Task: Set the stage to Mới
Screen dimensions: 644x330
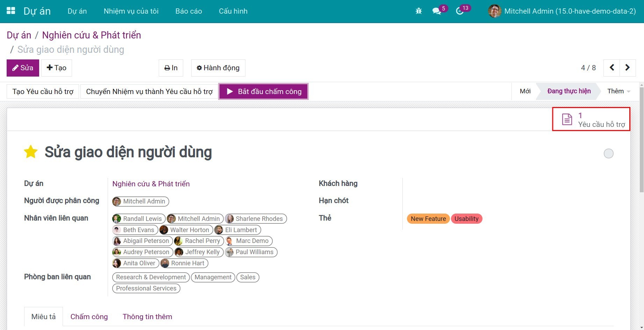Action: [x=525, y=91]
